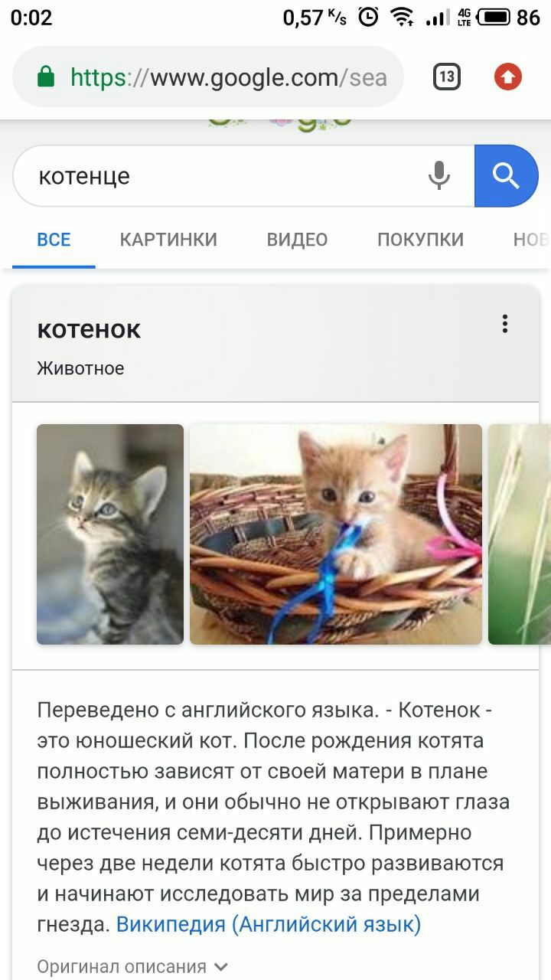The width and height of the screenshot is (551, 980).
Task: Expand Оригинал описания dropdown
Action: point(133,967)
